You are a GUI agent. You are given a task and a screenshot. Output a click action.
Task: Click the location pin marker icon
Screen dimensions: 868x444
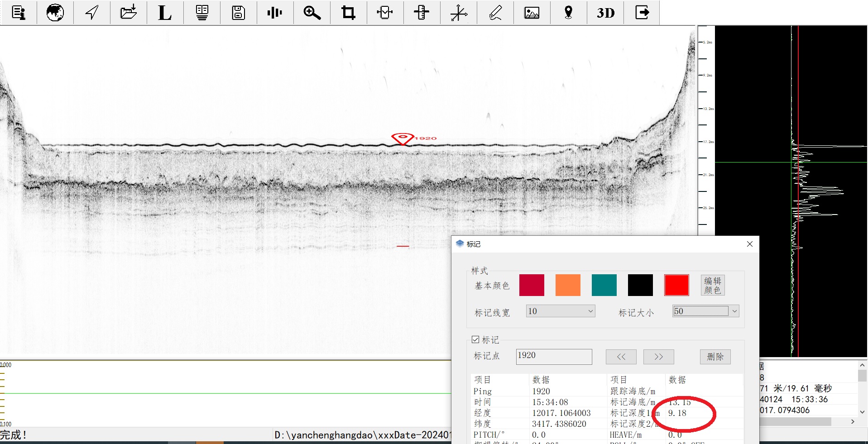(568, 13)
